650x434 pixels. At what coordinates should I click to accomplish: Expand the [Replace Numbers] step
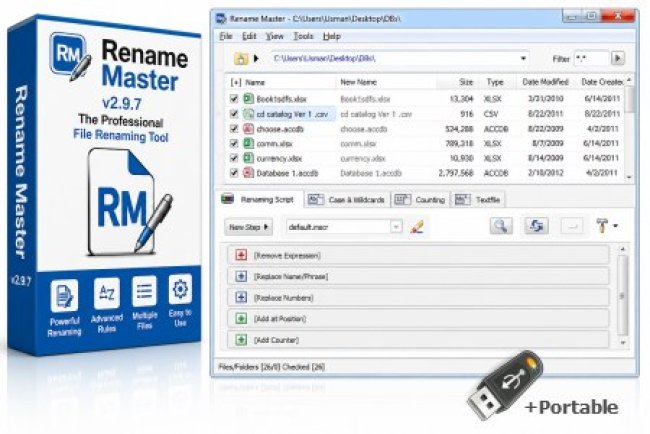pyautogui.click(x=241, y=297)
